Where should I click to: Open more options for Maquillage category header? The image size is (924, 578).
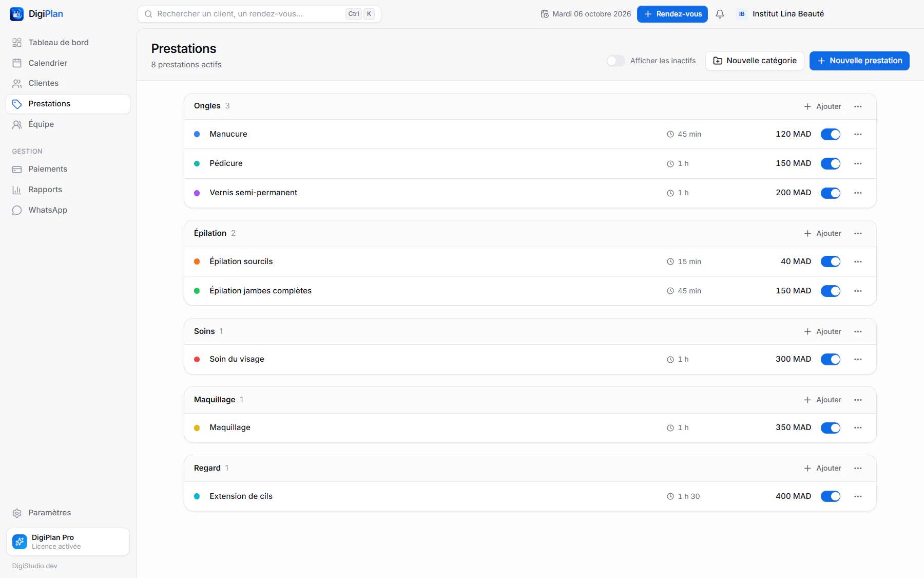(858, 400)
